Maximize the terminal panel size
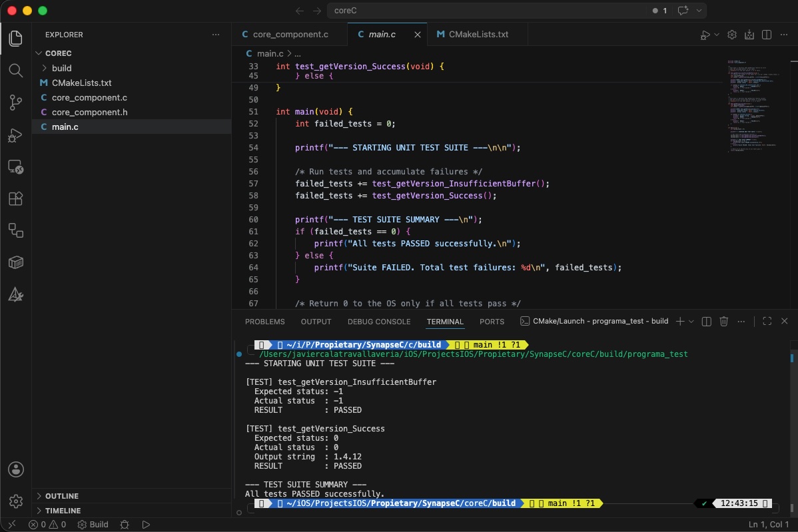Screen dimensions: 798x532 point(767,321)
